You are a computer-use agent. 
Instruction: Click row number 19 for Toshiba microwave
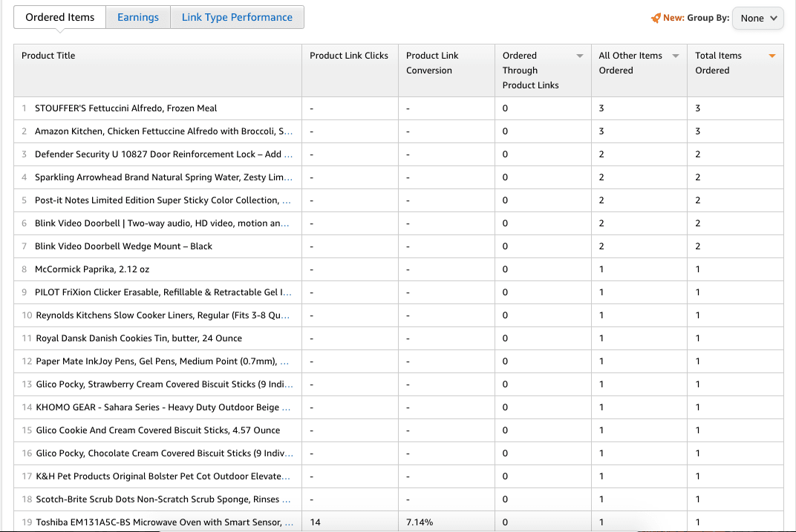click(27, 522)
